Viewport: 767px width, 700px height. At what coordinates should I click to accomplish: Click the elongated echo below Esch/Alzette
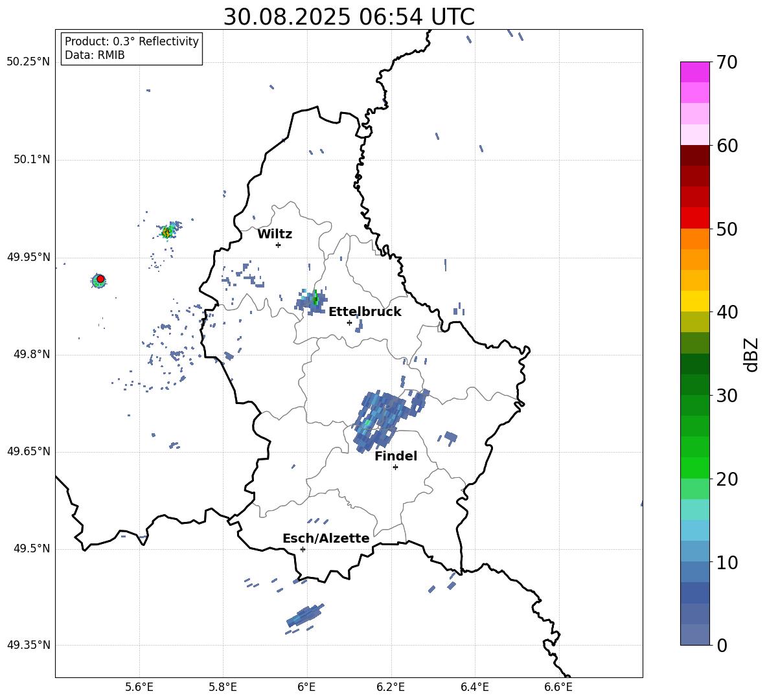click(x=304, y=615)
